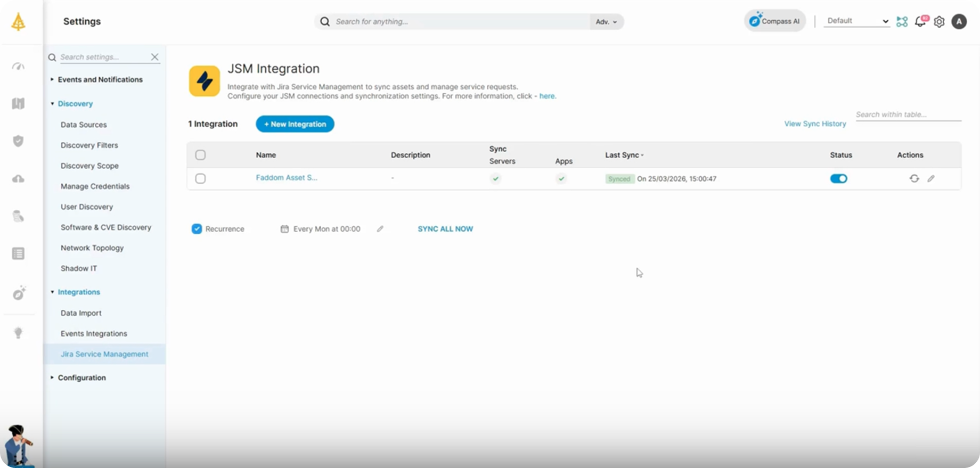
Task: Open the cloud icon in left rail
Action: (x=18, y=179)
